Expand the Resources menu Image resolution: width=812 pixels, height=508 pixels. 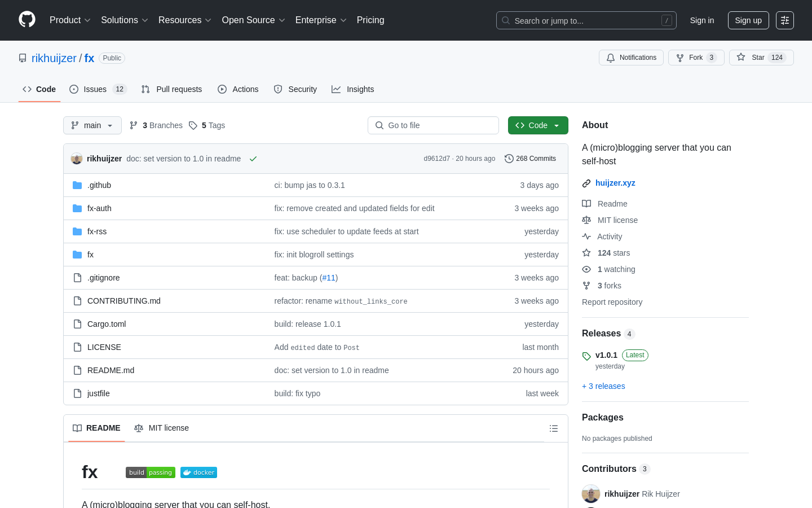pyautogui.click(x=185, y=20)
